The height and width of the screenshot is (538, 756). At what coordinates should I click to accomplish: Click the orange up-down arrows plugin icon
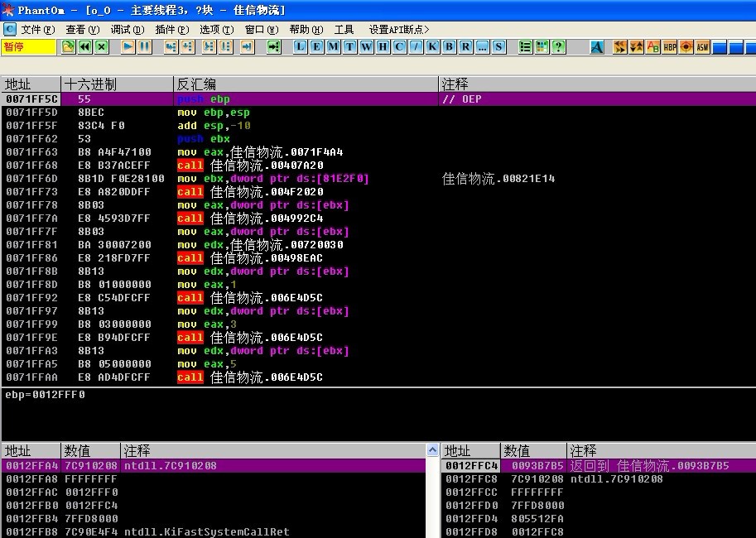tap(637, 46)
